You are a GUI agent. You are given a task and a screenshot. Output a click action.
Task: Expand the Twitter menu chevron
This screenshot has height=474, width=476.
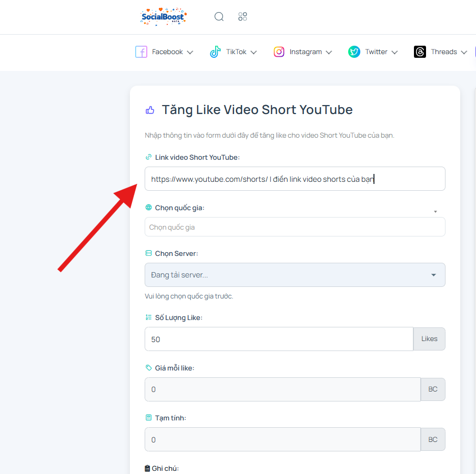(394, 53)
